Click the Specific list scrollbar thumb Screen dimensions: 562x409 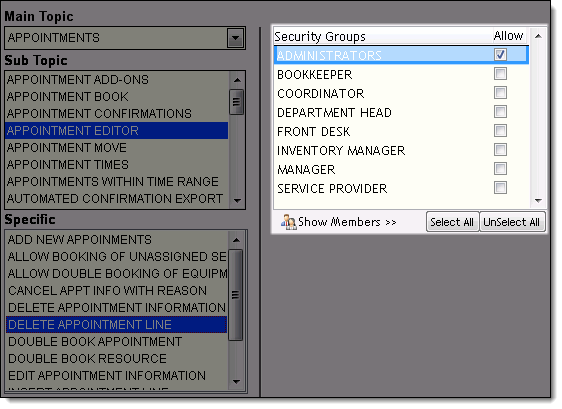click(x=235, y=295)
